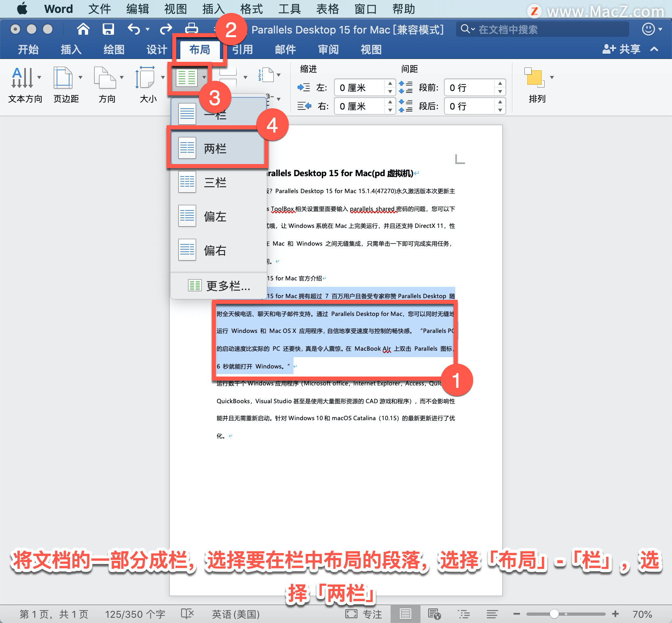This screenshot has height=623, width=672.
Task: Click the search magnifier icon
Action: [x=465, y=29]
